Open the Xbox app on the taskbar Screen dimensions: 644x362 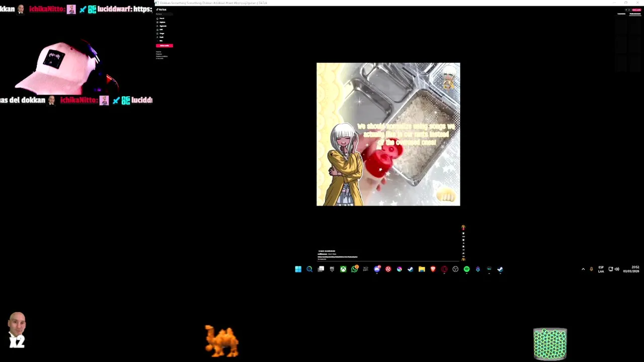[343, 269]
